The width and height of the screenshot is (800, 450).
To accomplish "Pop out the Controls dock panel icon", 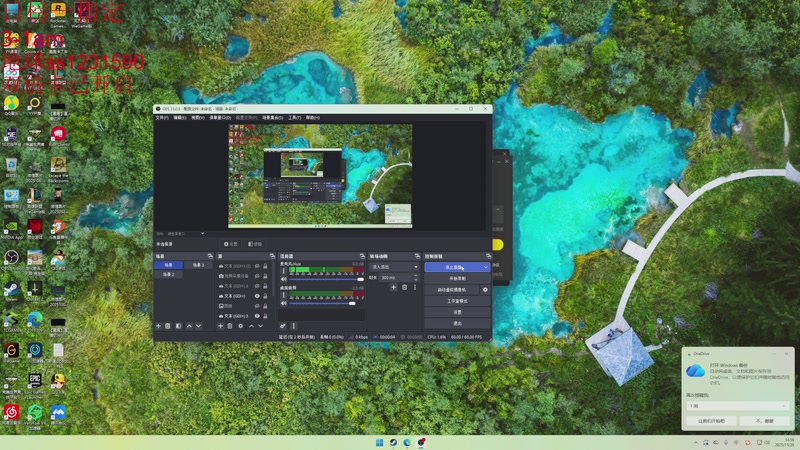I will point(488,256).
